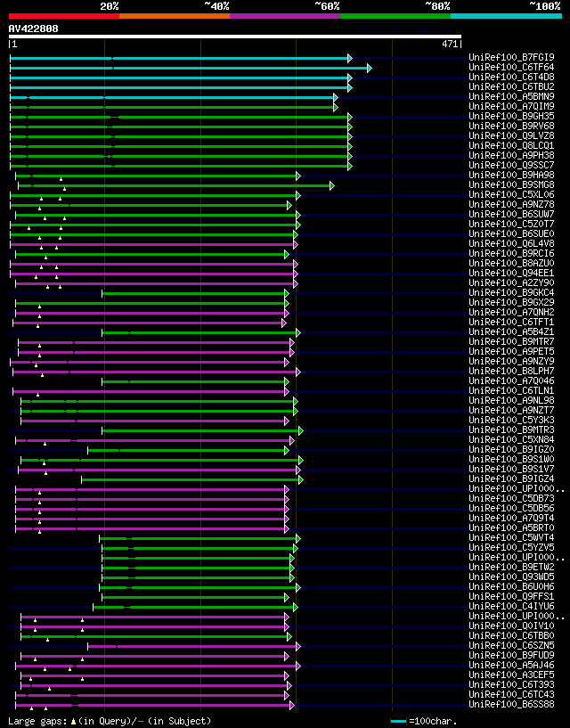Select the UniRef100_A9NZ78 label
The image size is (570, 728).
point(511,204)
